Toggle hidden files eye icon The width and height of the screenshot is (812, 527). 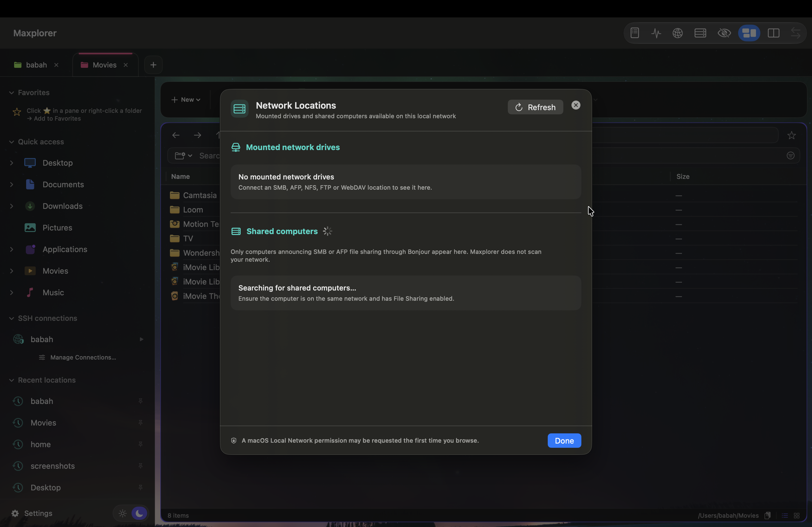click(724, 33)
